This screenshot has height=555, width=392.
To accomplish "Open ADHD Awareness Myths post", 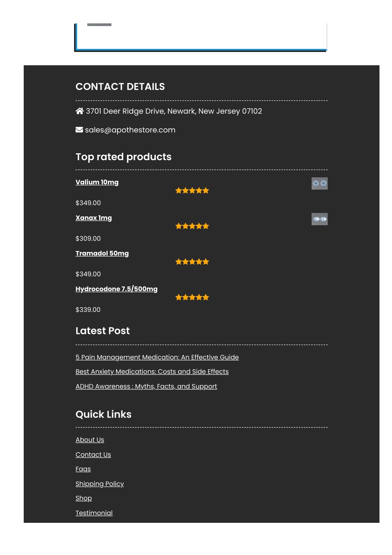I will 146,386.
